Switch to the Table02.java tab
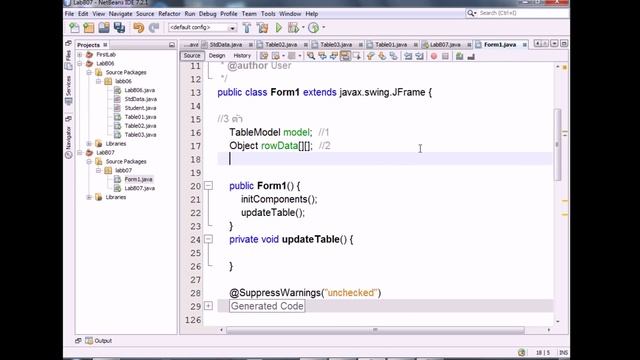This screenshot has height=360, width=640. coord(280,44)
